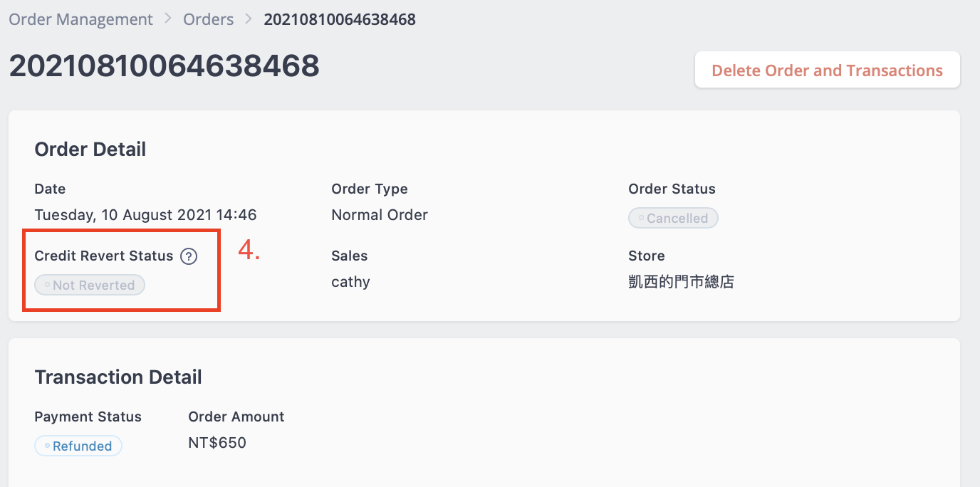Click the NT$650 order amount value

(x=217, y=442)
